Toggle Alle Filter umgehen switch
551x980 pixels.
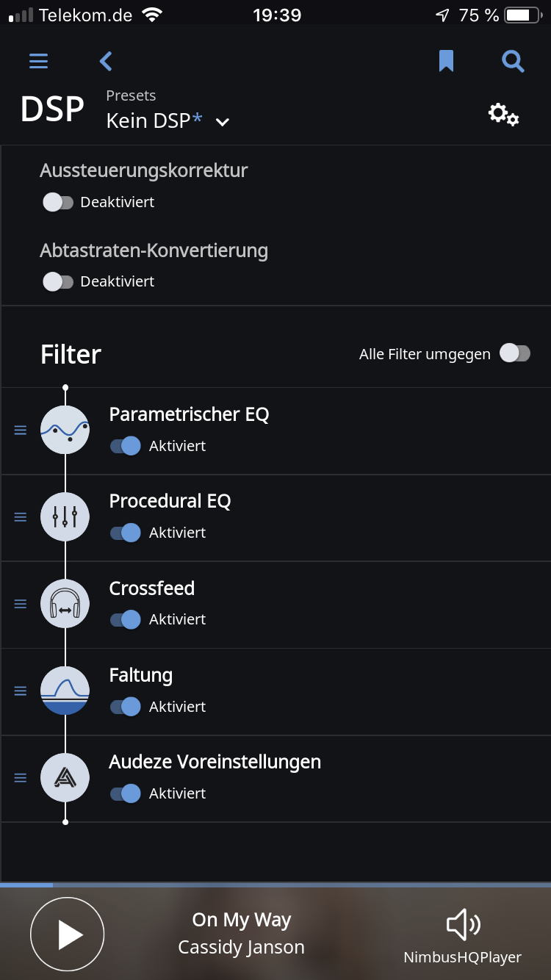(514, 353)
